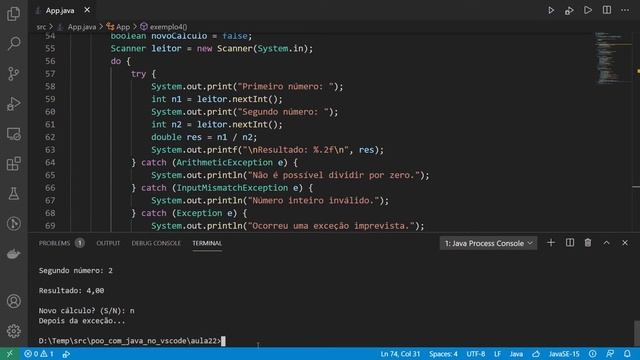This screenshot has height=360, width=640.
Task: Click the second play icon in editor toolbar
Action: coord(588,10)
